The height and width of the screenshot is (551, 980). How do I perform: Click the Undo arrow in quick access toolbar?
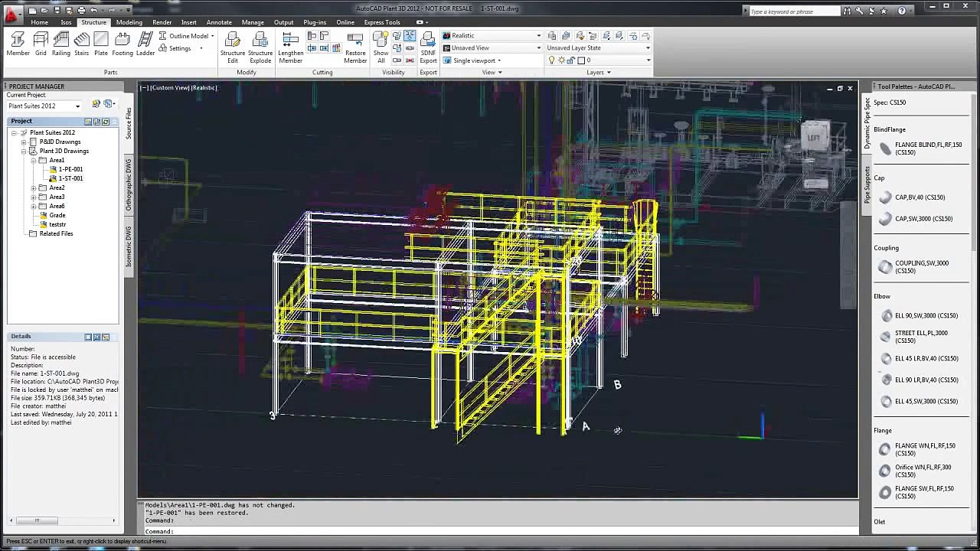point(94,11)
